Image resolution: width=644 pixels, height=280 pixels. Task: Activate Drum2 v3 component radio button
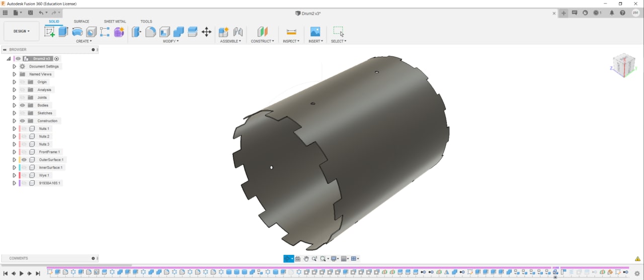(x=57, y=59)
